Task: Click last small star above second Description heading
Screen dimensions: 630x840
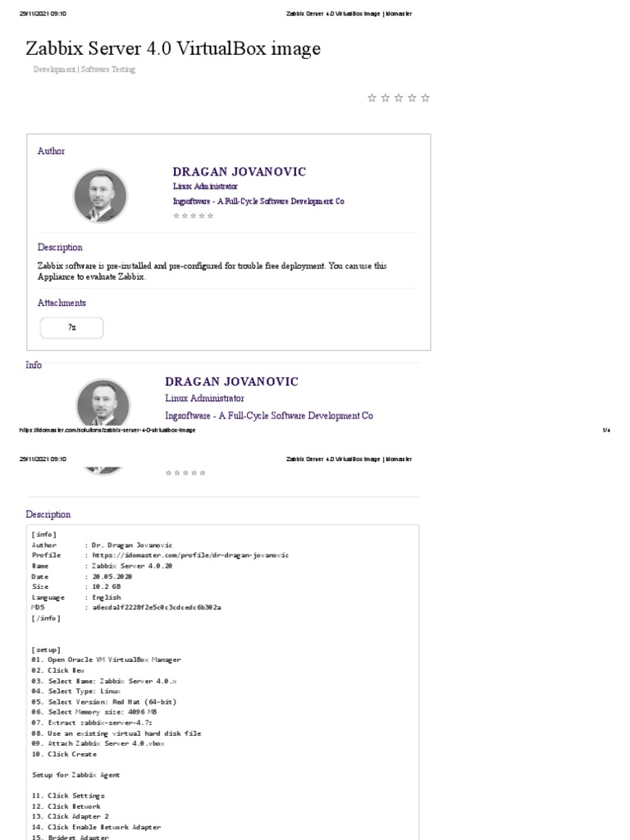Action: pyautogui.click(x=203, y=472)
